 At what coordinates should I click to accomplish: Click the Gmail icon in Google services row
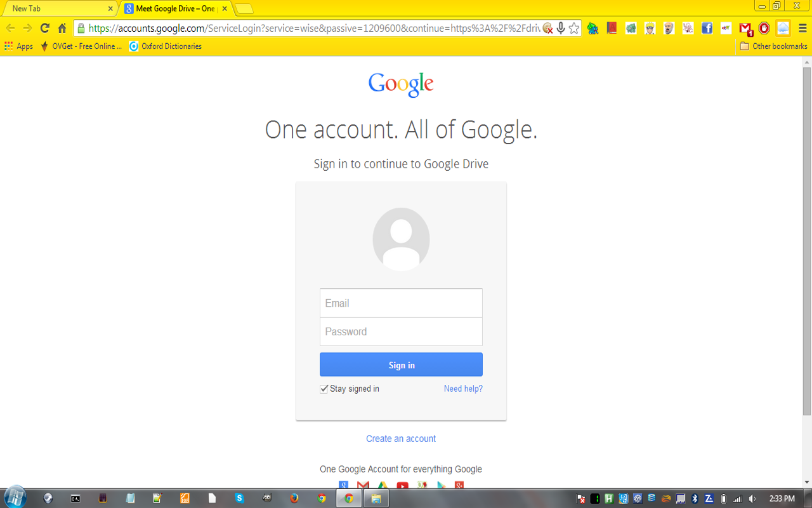click(363, 486)
